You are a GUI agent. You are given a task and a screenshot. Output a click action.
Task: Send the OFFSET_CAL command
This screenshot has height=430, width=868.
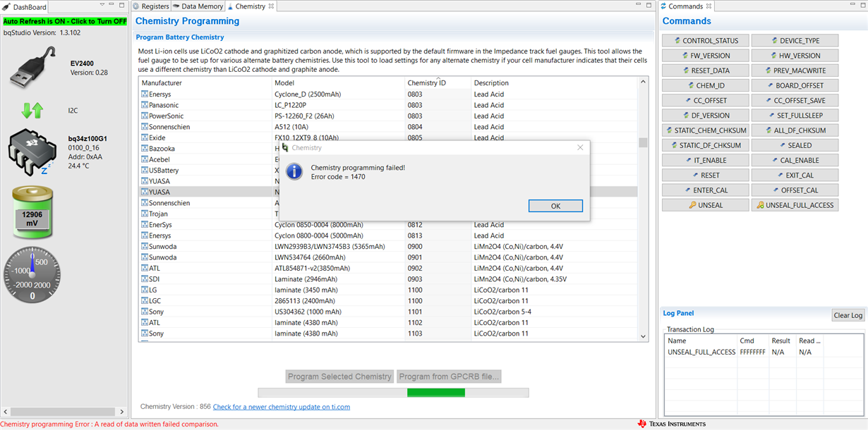[x=795, y=190]
